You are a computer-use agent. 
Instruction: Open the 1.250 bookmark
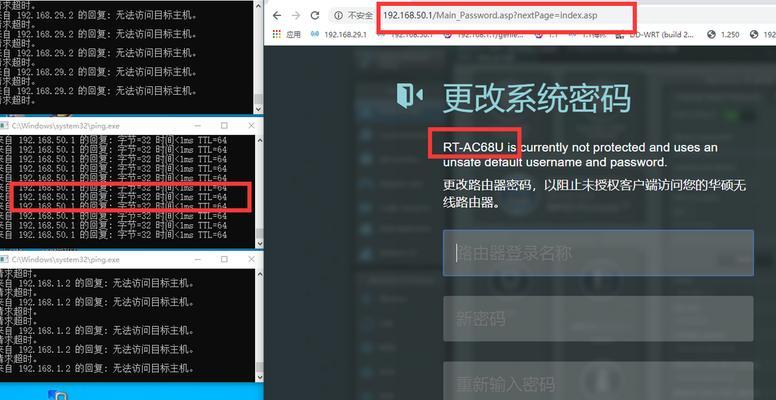pos(725,35)
